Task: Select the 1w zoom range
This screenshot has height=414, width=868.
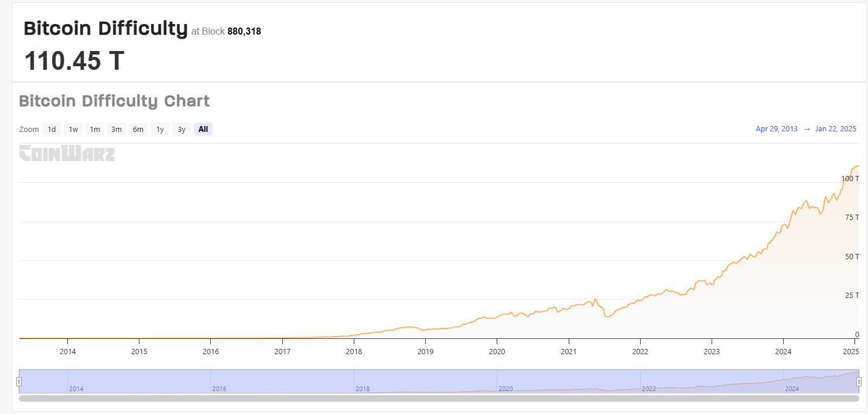Action: pos(73,129)
